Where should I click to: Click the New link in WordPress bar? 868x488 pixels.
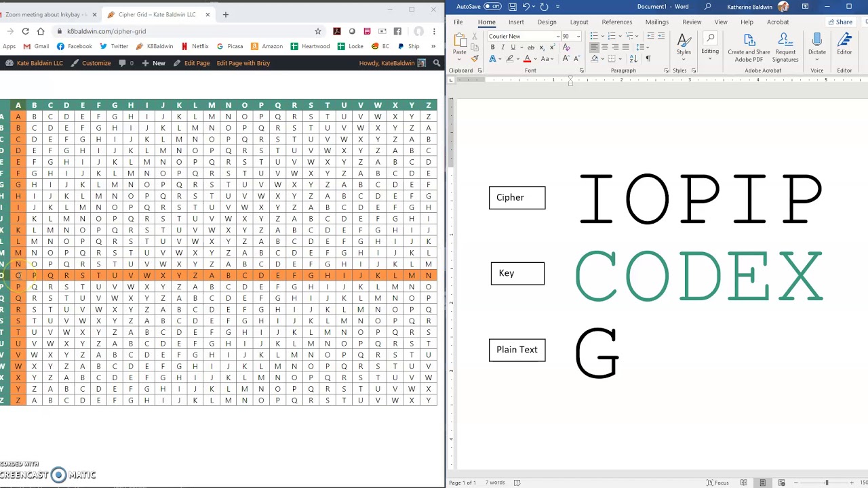153,63
